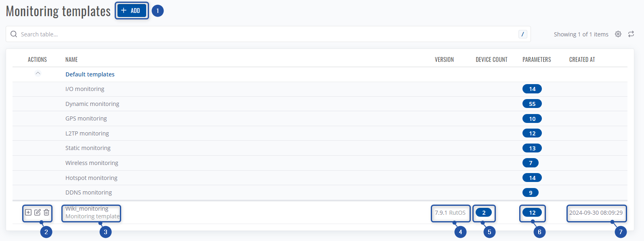Click the refresh table icon
The height and width of the screenshot is (241, 644).
[x=631, y=34]
